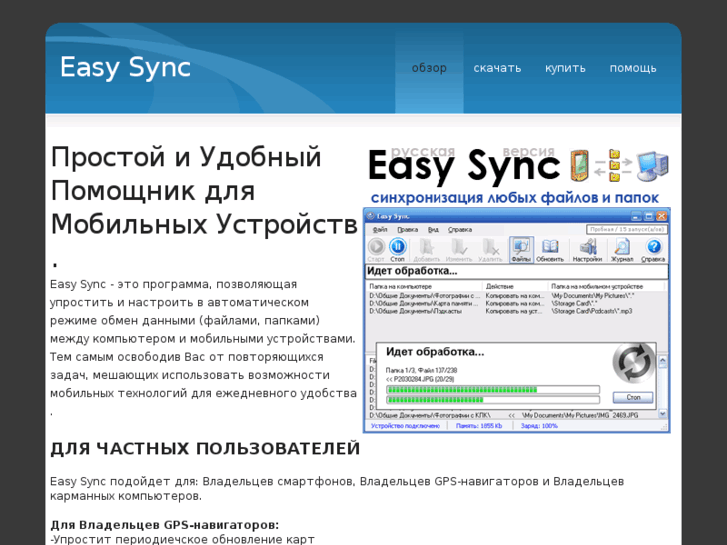Click the Easy Sync site title

pos(125,68)
